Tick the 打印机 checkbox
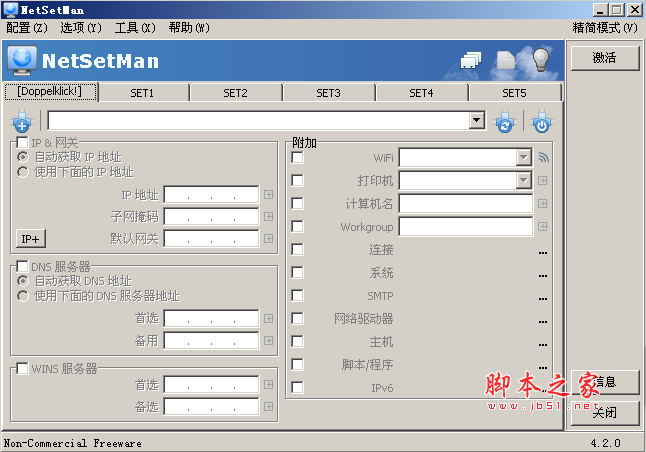 [x=297, y=180]
